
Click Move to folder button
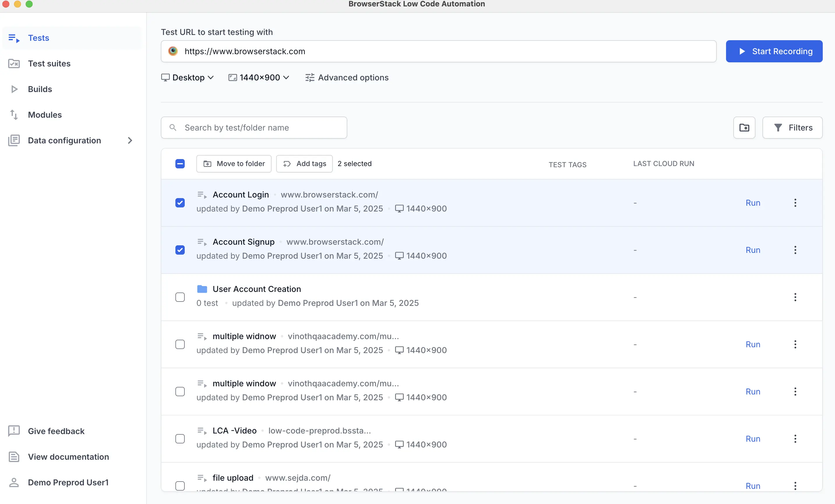pos(234,164)
